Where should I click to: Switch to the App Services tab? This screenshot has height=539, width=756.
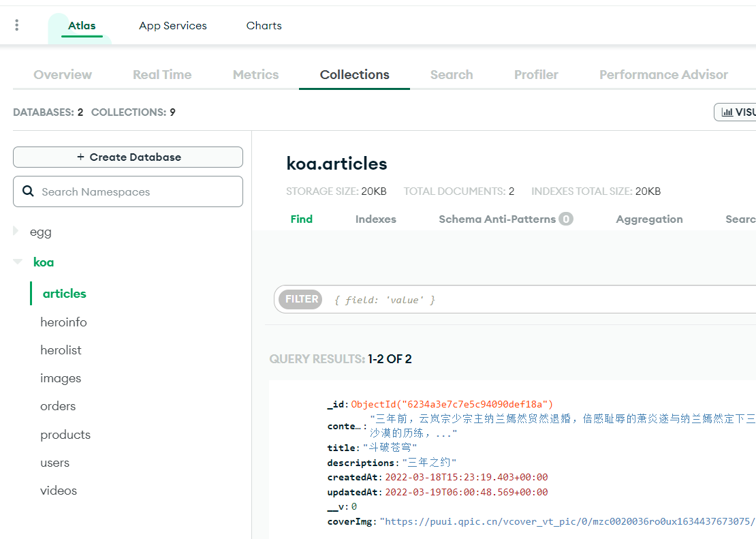pos(173,26)
